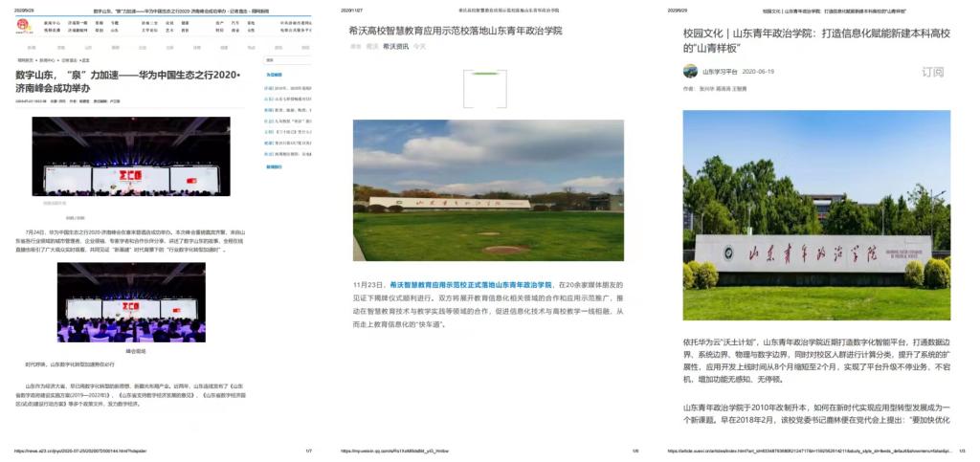This screenshot has width=980, height=462.
Task: Click the 山东青年政治学院 stone sign photo
Action: click(x=816, y=215)
